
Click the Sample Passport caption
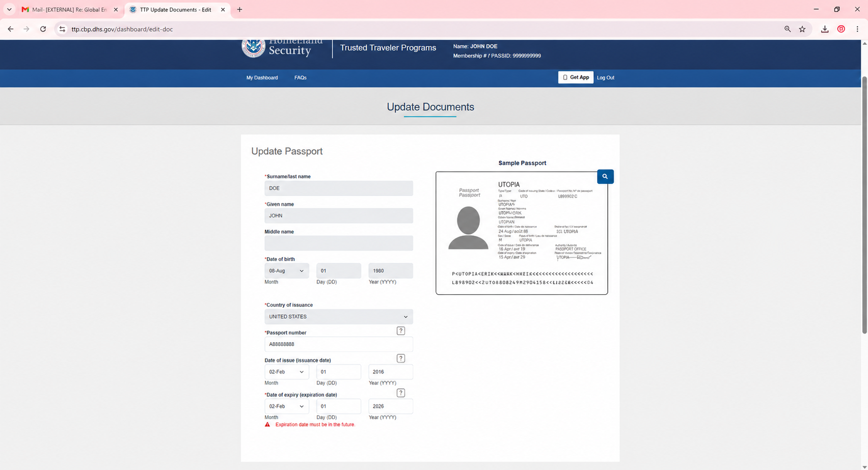pos(522,163)
